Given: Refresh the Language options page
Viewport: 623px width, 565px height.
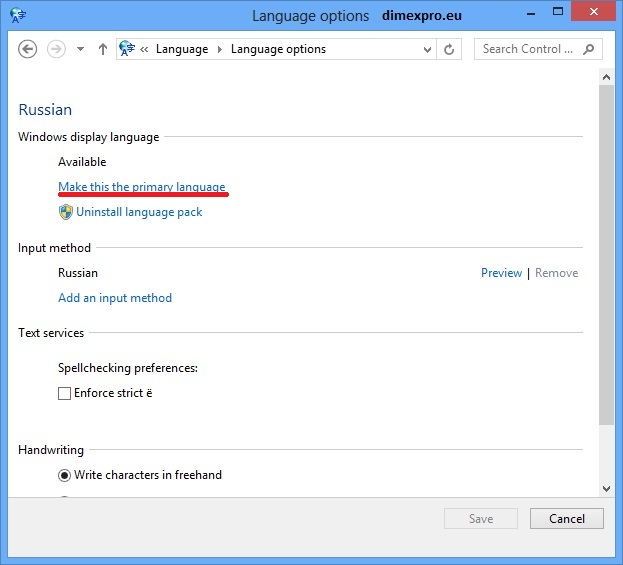Looking at the screenshot, I should point(449,50).
